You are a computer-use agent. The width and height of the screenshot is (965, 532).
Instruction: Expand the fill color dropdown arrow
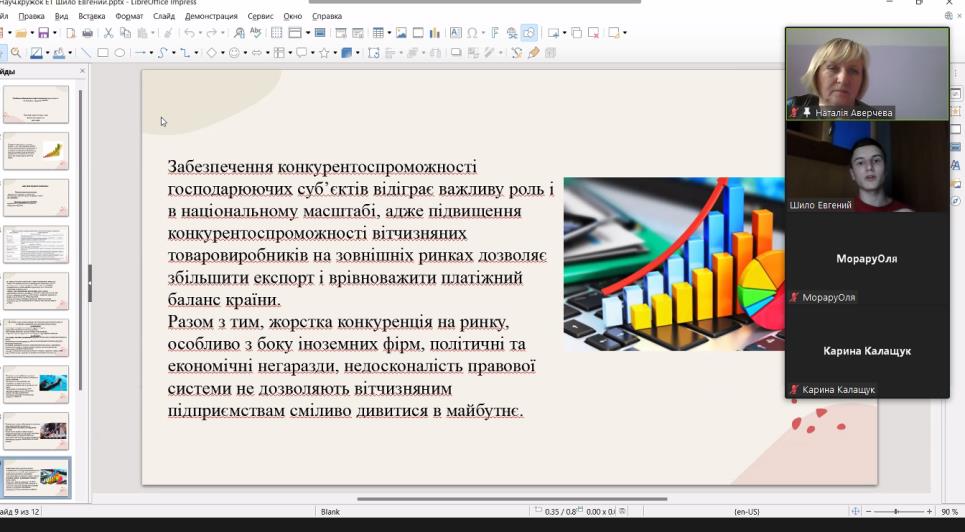click(70, 53)
